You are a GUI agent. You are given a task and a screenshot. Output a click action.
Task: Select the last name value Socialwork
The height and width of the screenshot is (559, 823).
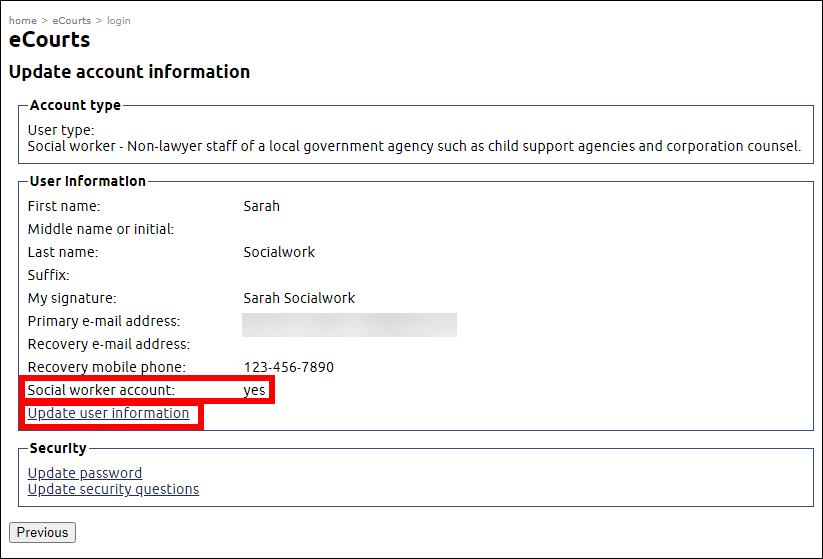pos(279,252)
